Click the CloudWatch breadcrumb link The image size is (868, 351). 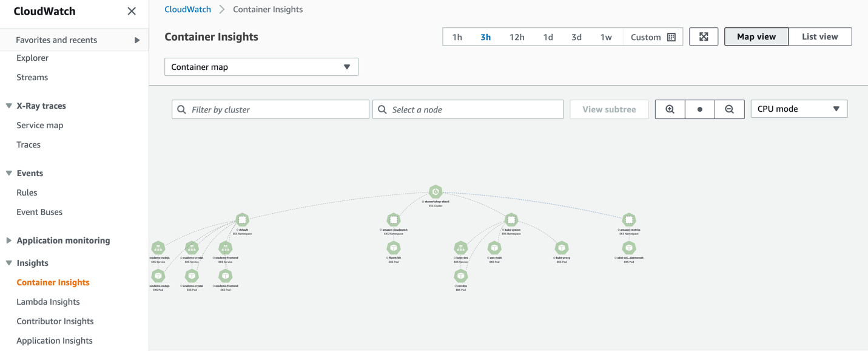point(187,9)
